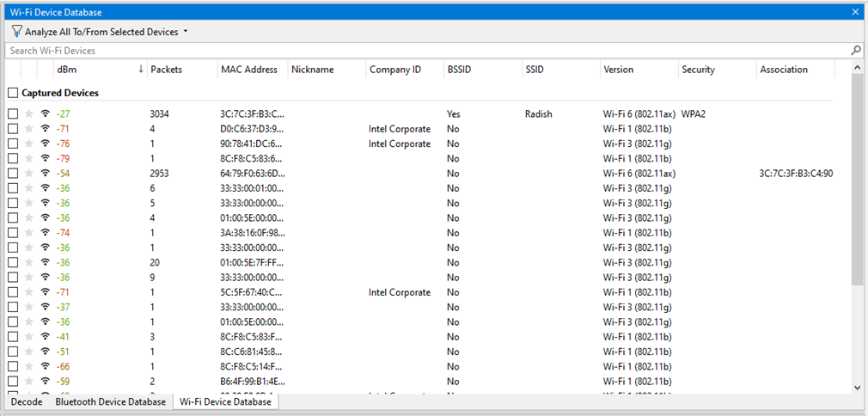This screenshot has height=416, width=868.
Task: Star the B6:4F:99:B1:4E device as favorite
Action: [28, 381]
